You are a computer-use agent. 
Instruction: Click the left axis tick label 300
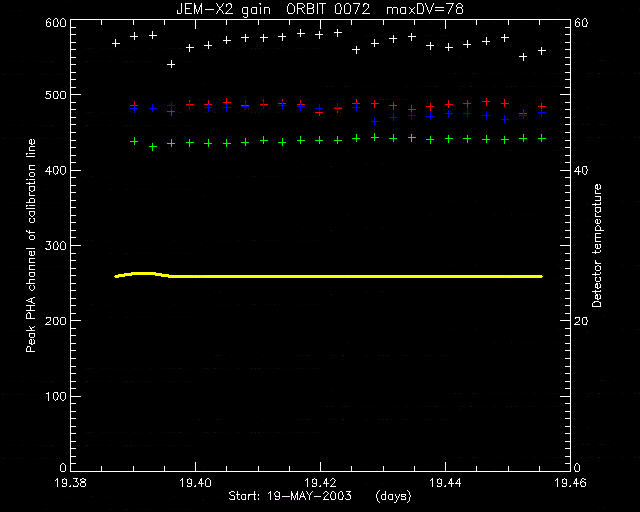pyautogui.click(x=56, y=246)
